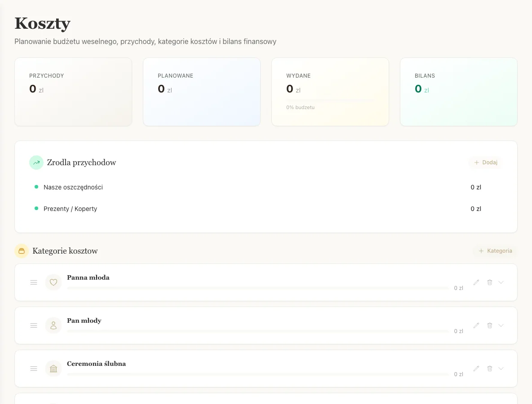This screenshot has width=532, height=404.
Task: Click the Panna młoda budget progress bar
Action: pos(257,288)
